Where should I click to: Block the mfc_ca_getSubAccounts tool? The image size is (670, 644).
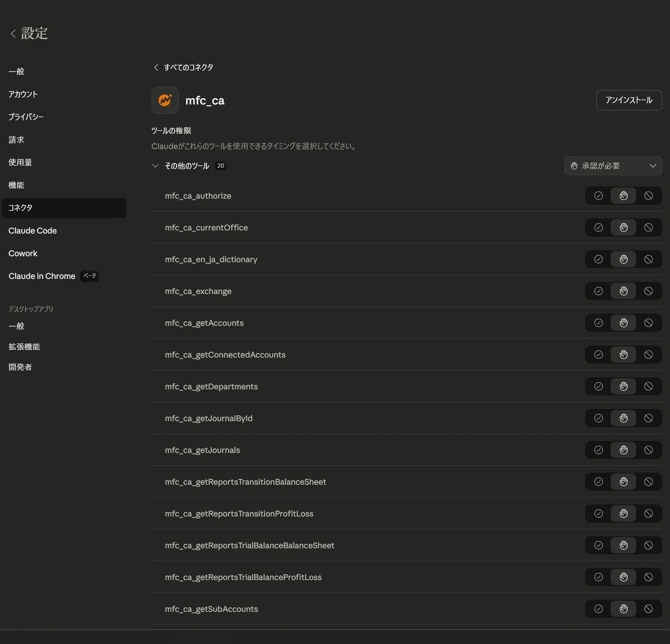click(x=648, y=609)
